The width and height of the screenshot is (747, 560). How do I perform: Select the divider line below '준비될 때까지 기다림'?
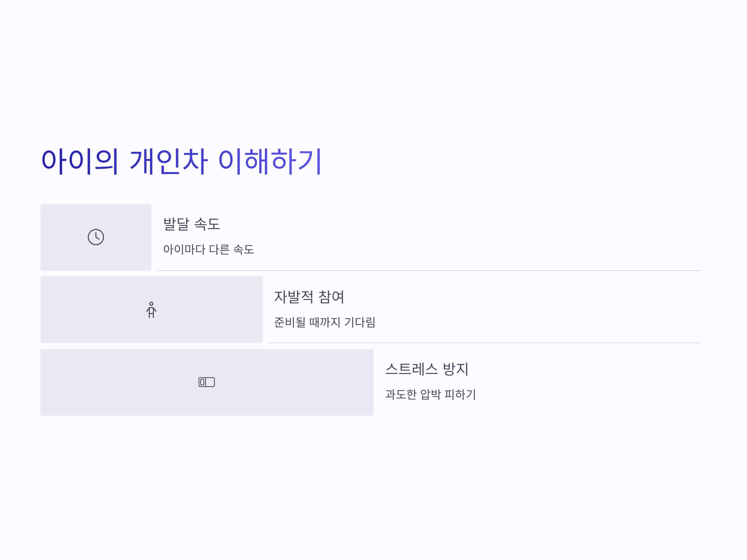tap(485, 343)
